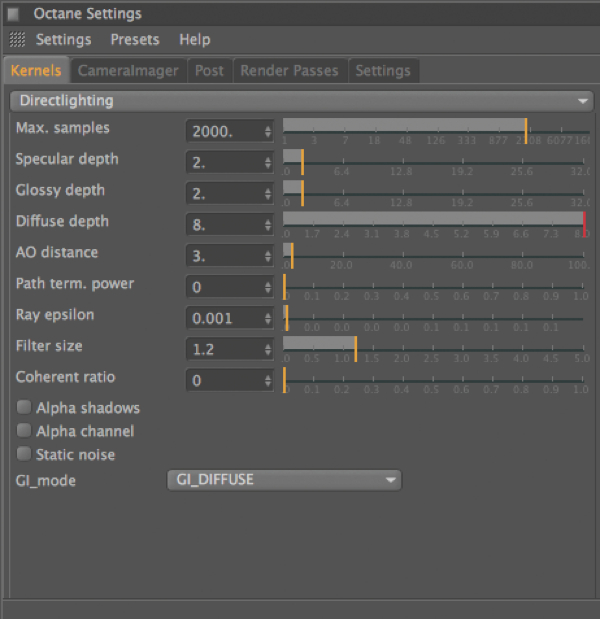
Task: Click the Max. samples stepper arrows
Action: (268, 131)
